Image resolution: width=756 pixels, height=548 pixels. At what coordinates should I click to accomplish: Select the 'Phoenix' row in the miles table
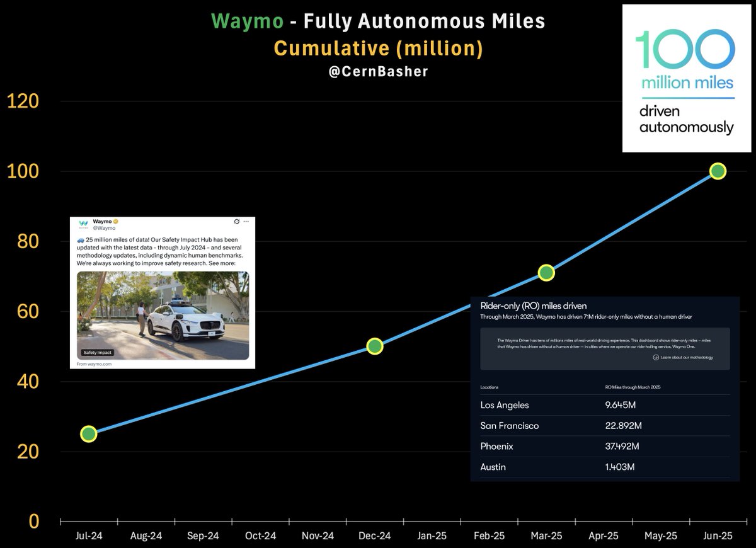click(605, 447)
